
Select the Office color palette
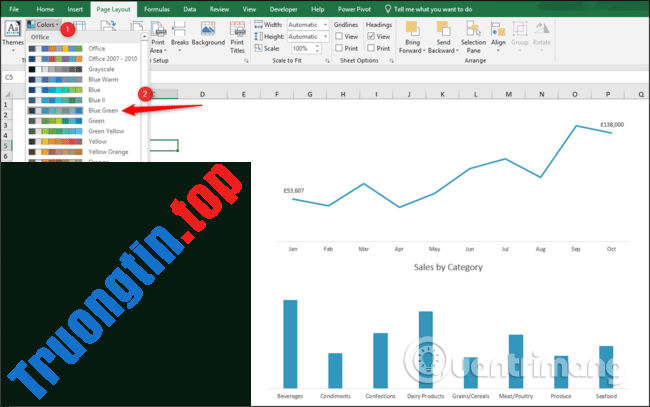coord(83,48)
